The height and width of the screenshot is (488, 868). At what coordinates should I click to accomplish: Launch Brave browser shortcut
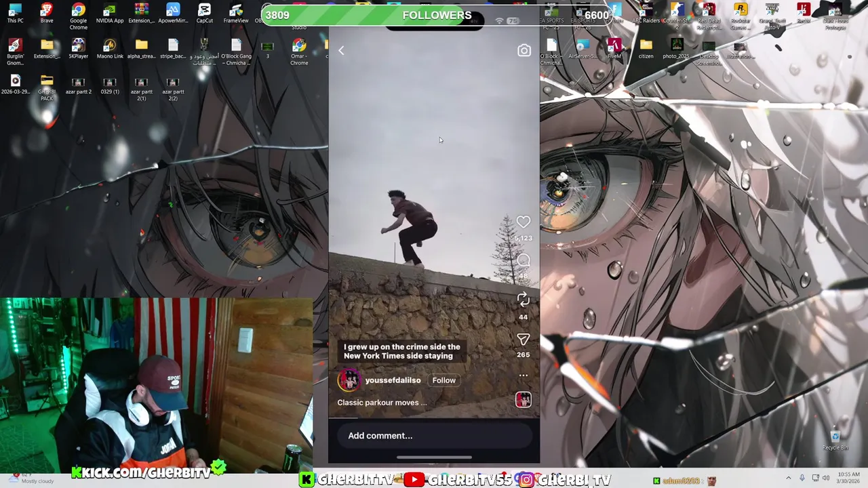[x=47, y=13]
